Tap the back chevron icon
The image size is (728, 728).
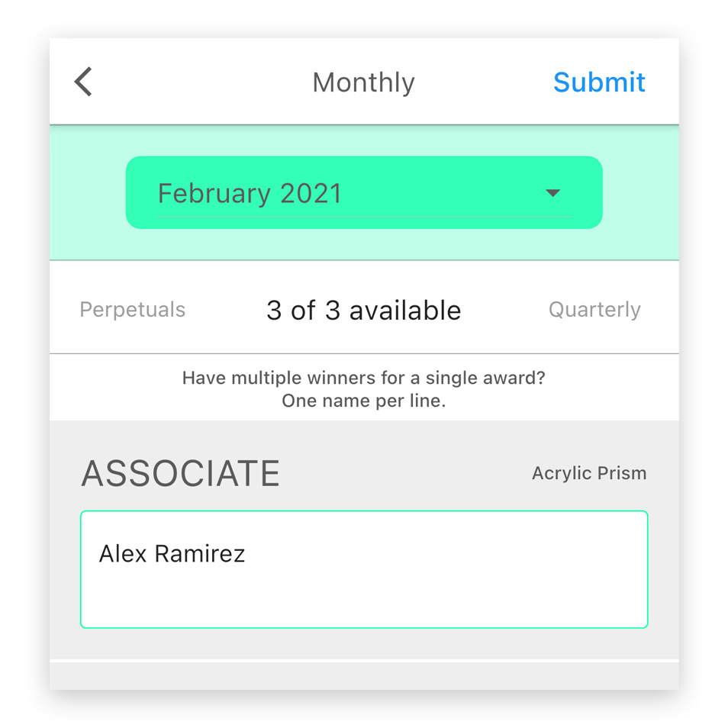tap(84, 82)
